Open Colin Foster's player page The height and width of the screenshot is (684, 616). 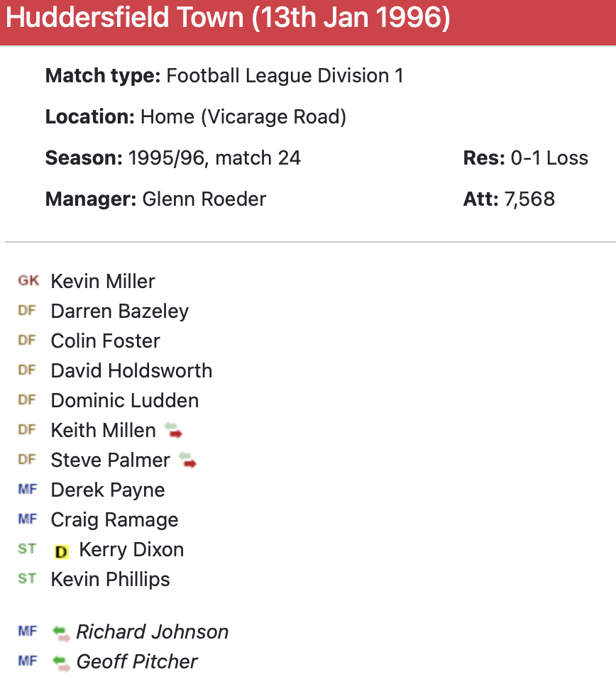click(x=106, y=341)
